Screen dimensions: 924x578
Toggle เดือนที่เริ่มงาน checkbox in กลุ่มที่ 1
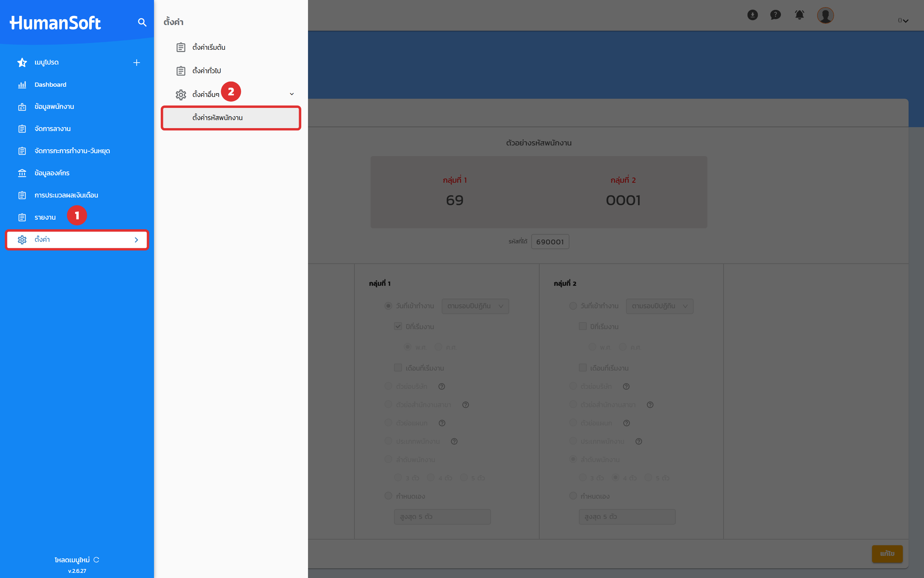pyautogui.click(x=398, y=368)
